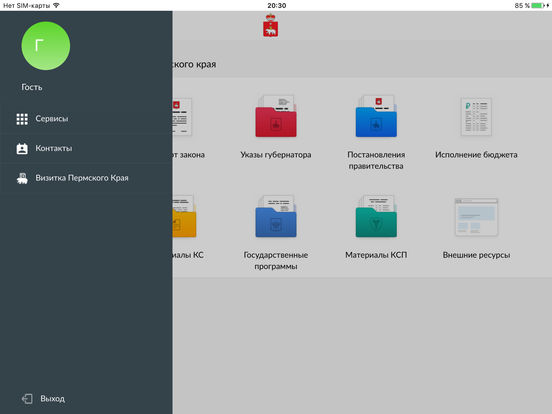Image resolution: width=552 pixels, height=414 pixels.
Task: Click the Гость user name
Action: point(32,87)
